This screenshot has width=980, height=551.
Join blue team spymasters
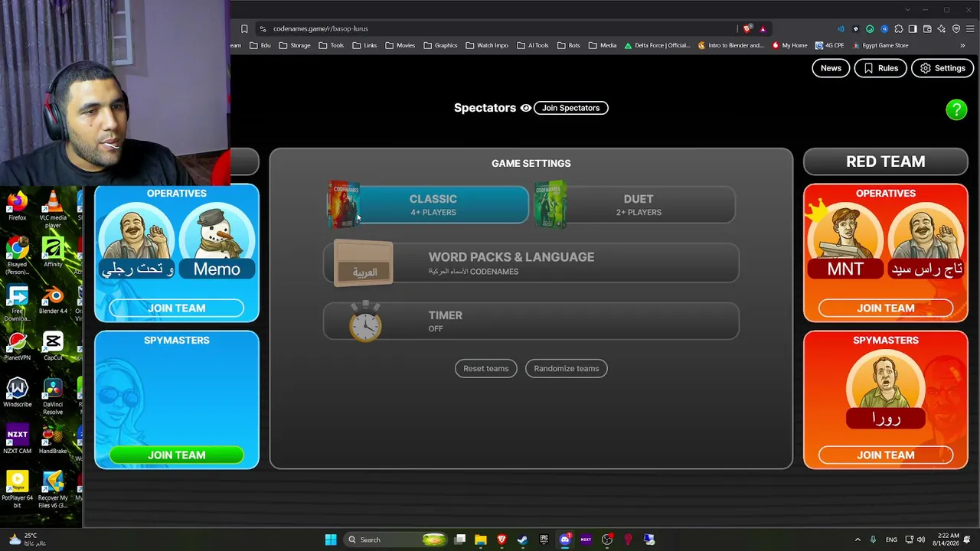click(177, 455)
